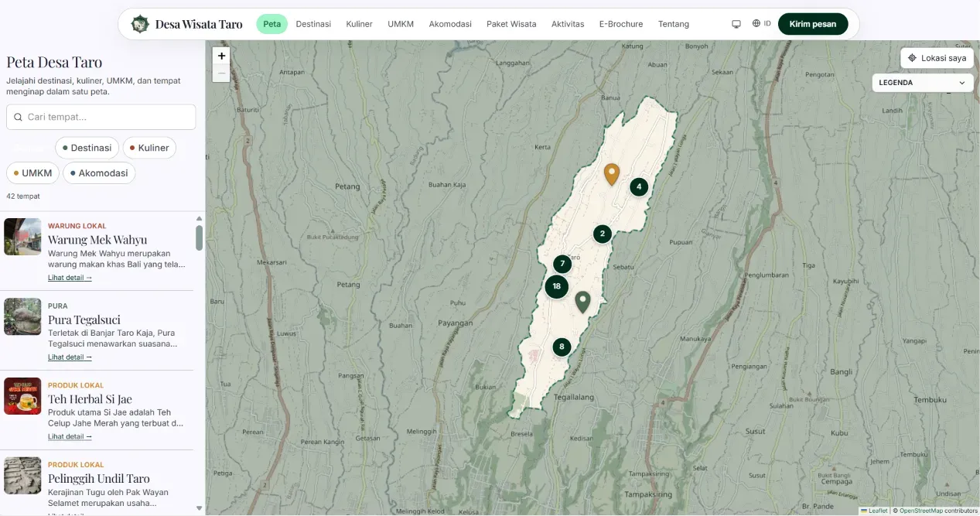Click the Lokasi saya button
Viewport: 980px width, 516px height.
[x=937, y=58]
